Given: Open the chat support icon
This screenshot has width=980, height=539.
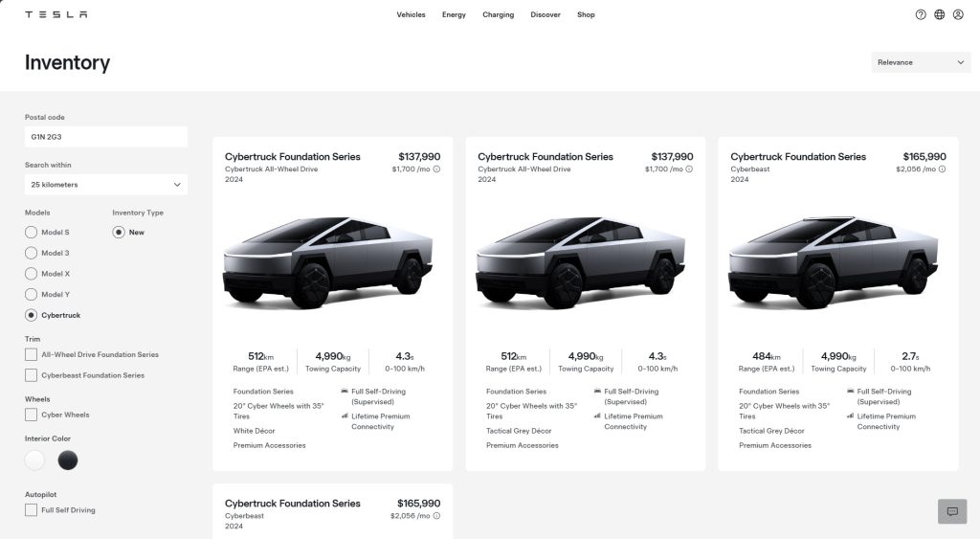Looking at the screenshot, I should pyautogui.click(x=951, y=511).
